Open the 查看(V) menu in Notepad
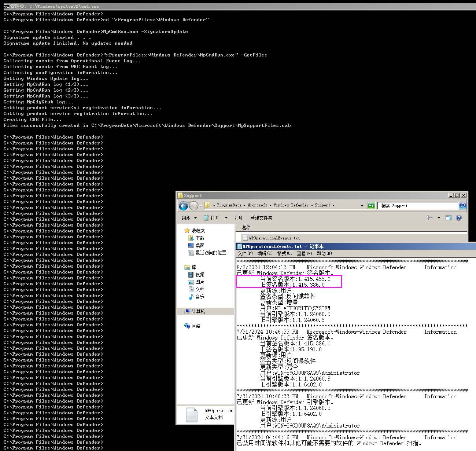The height and width of the screenshot is (451, 476). tap(305, 253)
